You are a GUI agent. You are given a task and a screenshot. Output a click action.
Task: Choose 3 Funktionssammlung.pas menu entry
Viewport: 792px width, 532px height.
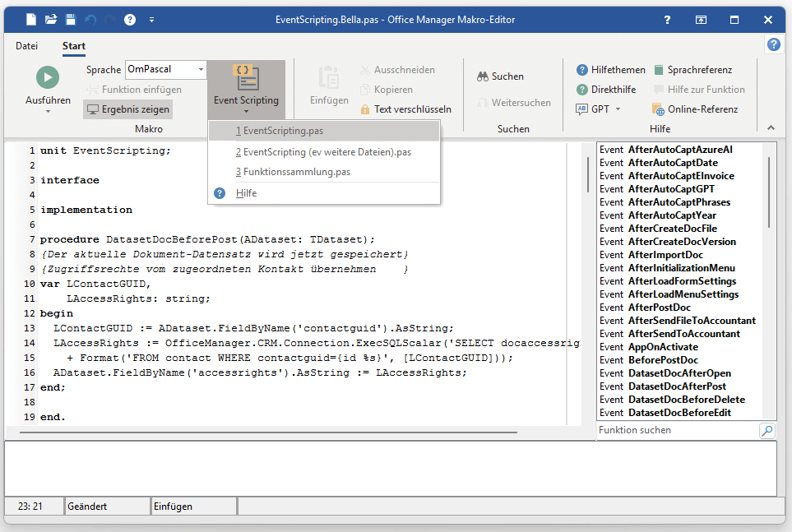click(292, 172)
